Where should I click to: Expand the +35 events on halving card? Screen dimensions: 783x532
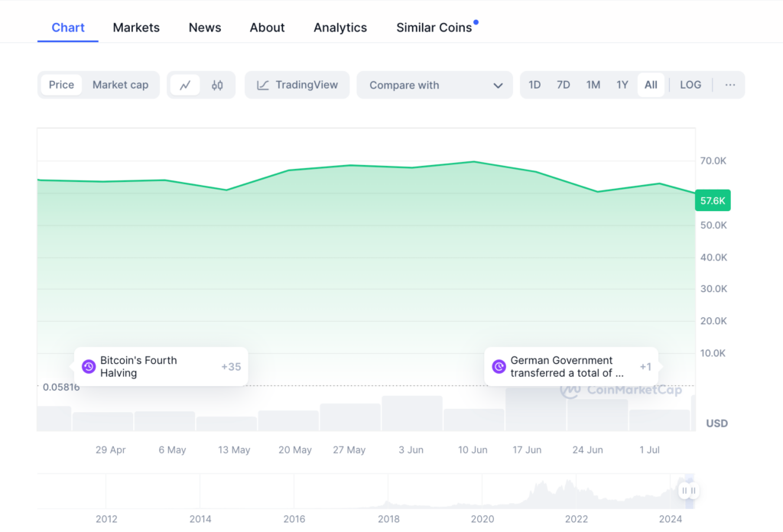point(231,367)
